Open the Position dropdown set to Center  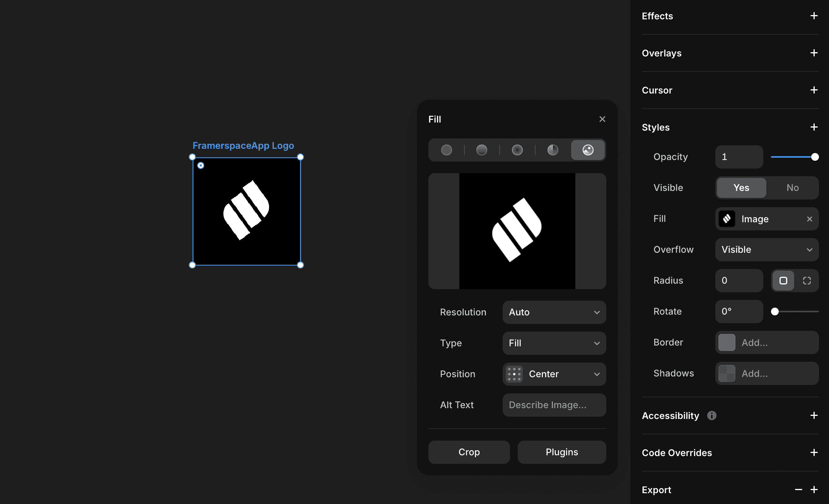(x=554, y=374)
